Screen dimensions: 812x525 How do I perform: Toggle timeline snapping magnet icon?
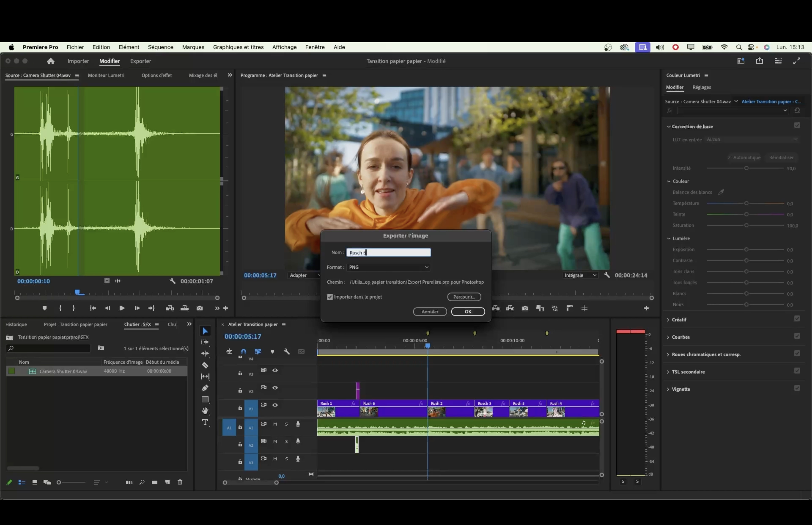point(243,351)
